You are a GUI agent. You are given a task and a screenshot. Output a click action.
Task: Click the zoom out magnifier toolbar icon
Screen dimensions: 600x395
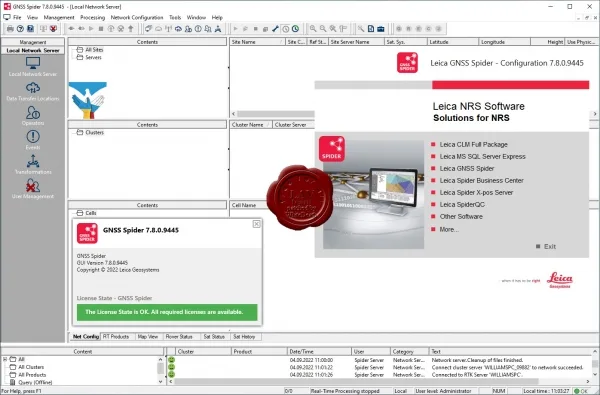[x=323, y=29]
